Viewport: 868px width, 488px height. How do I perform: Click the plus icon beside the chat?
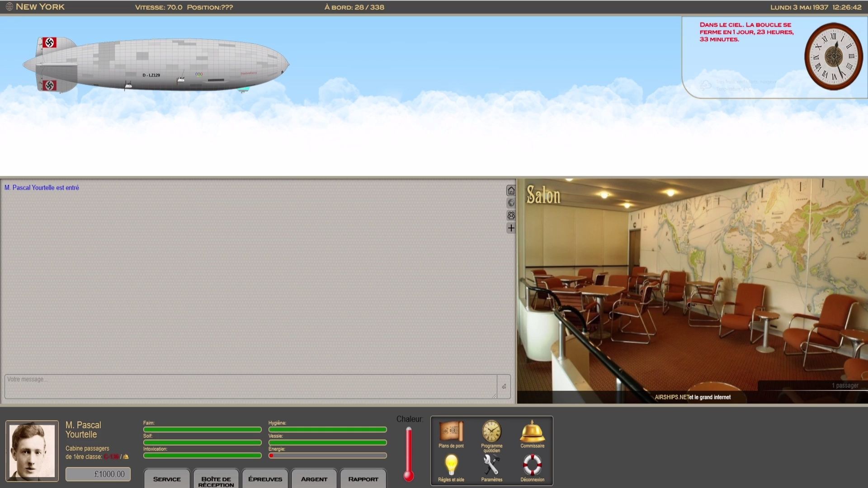pos(511,228)
